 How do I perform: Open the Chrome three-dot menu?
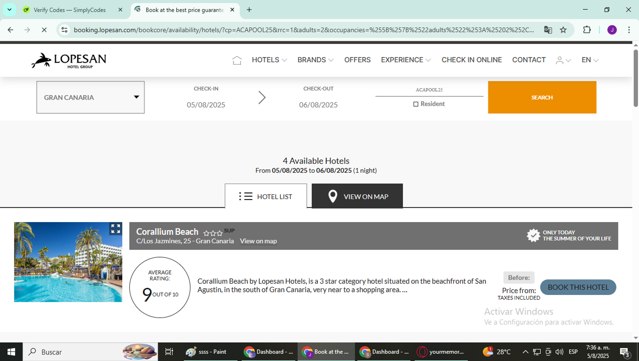[629, 30]
